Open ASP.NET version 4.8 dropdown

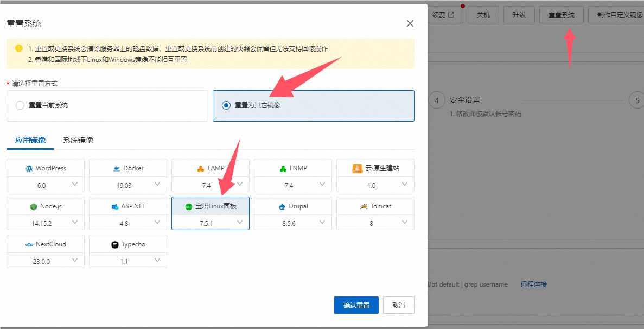click(x=128, y=223)
